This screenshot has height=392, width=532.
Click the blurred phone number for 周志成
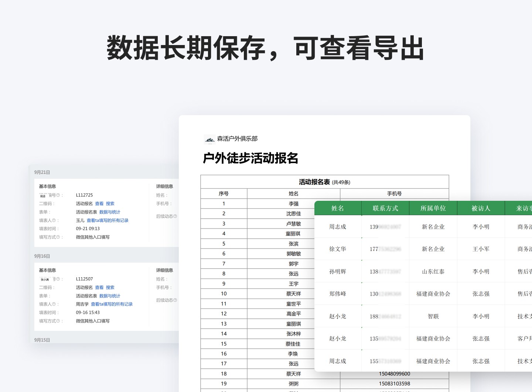385,227
